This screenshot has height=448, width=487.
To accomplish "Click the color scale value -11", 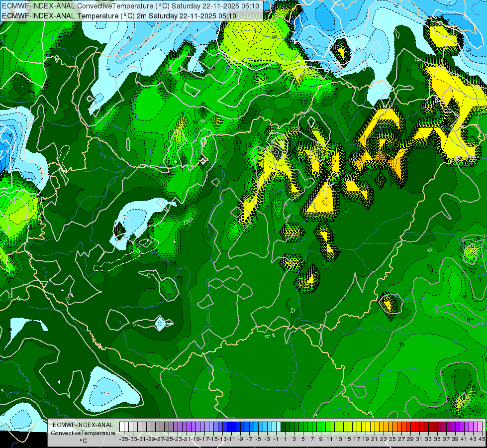I will click(232, 439).
